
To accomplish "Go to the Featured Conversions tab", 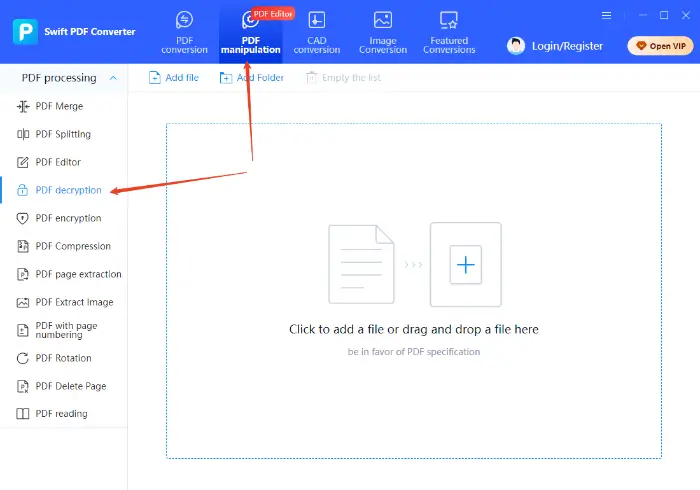I will (449, 32).
